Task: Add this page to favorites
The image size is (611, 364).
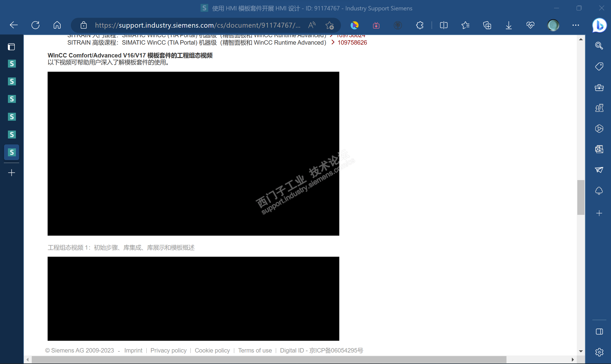Action: point(330,25)
